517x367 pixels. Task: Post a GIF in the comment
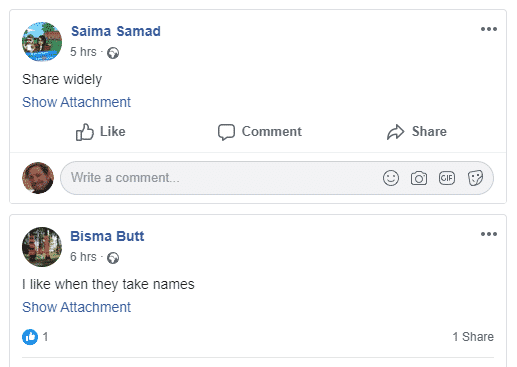click(447, 178)
